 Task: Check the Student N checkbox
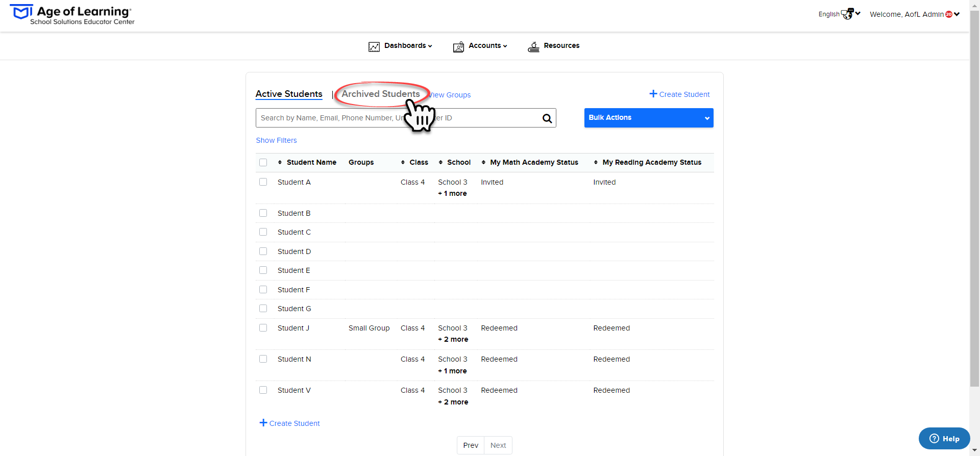pos(263,359)
